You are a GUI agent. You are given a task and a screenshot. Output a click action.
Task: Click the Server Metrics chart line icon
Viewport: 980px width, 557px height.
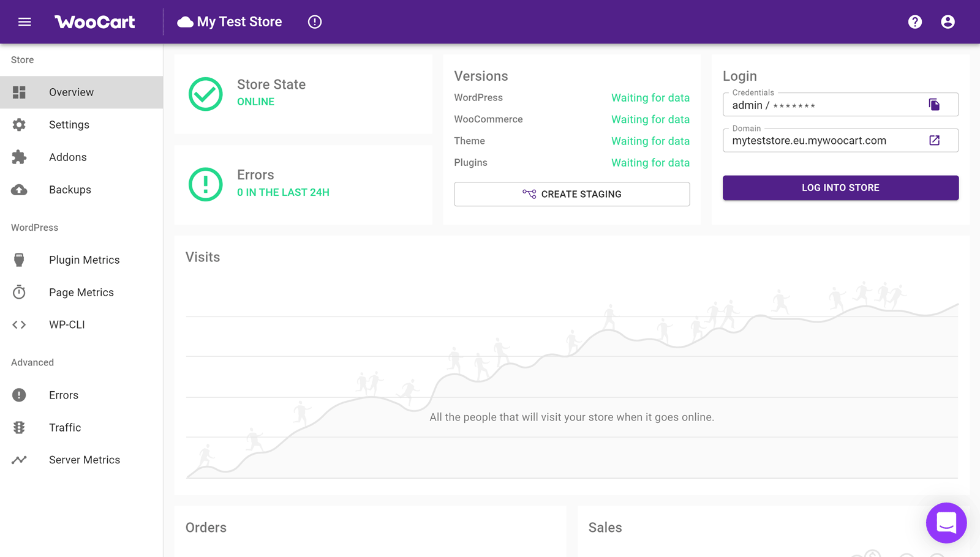[x=20, y=460]
